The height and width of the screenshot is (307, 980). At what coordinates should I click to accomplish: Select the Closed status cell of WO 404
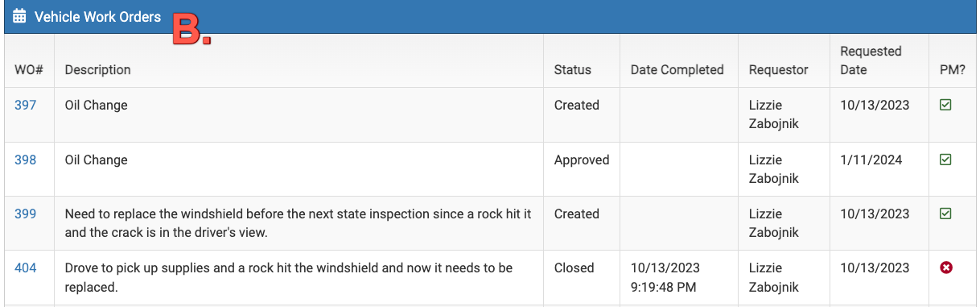[574, 268]
